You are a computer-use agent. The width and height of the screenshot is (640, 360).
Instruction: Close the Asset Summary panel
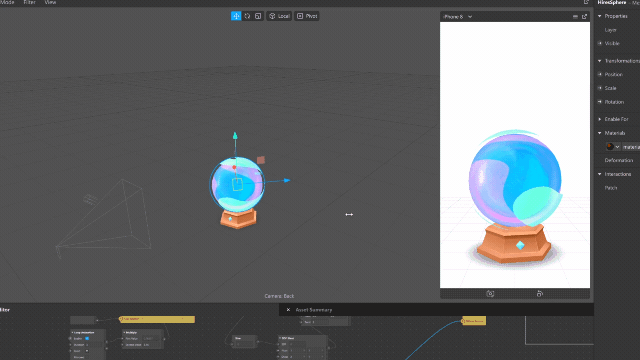click(288, 310)
